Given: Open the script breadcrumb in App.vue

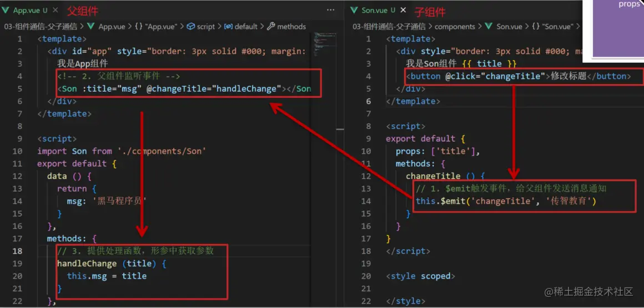Looking at the screenshot, I should (x=206, y=27).
